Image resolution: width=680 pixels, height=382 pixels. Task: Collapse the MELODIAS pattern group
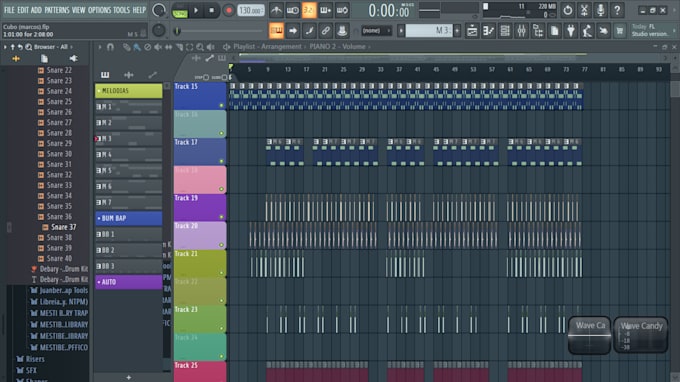[x=99, y=91]
